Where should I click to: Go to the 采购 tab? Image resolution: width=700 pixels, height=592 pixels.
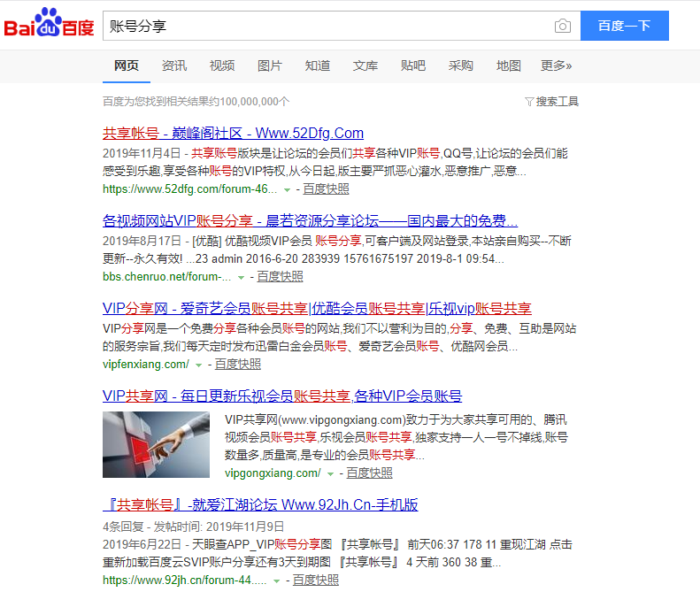pos(461,65)
